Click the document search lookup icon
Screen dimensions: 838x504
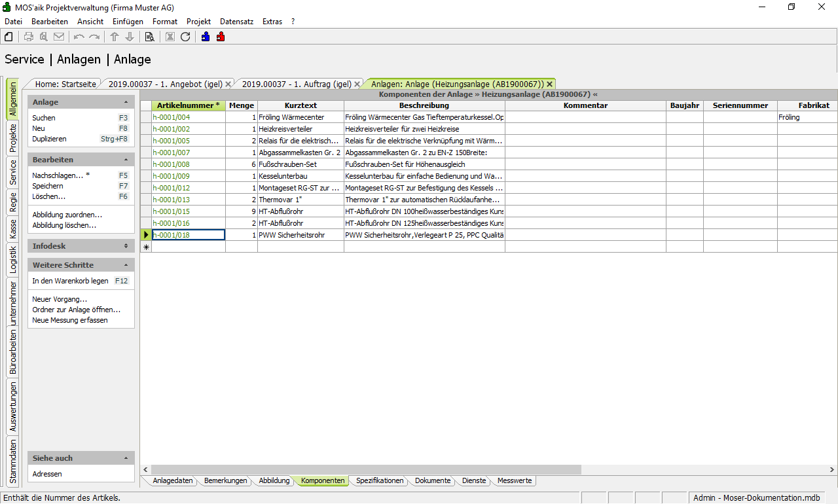150,37
